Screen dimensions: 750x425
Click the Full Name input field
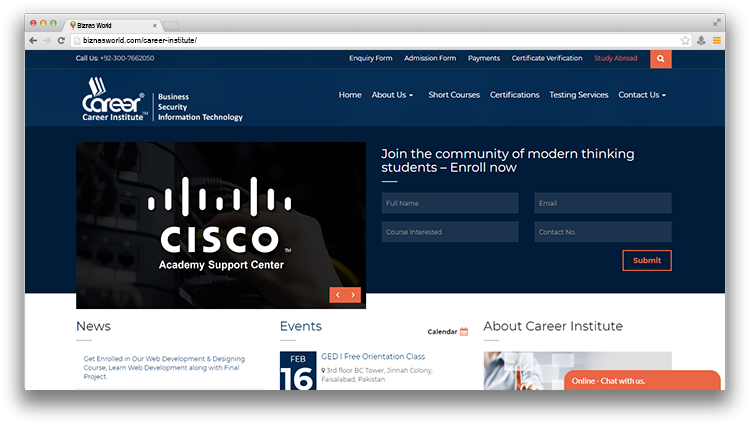pos(450,203)
